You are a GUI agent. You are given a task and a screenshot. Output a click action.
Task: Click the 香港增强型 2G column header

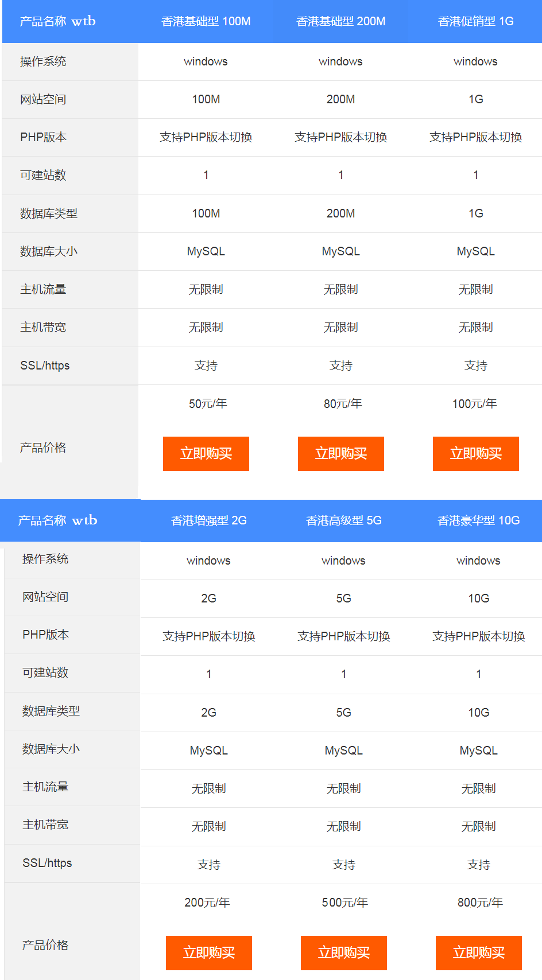coord(208,521)
